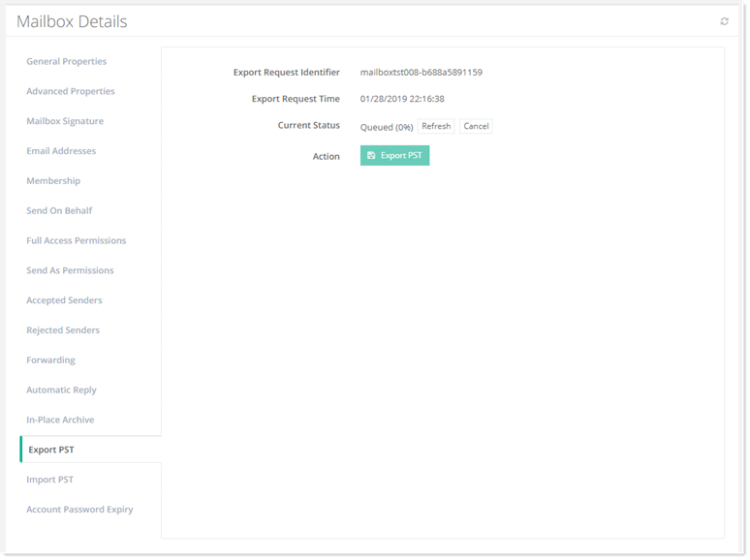750x560 pixels.
Task: View Full Access Permissions tab
Action: pyautogui.click(x=77, y=241)
